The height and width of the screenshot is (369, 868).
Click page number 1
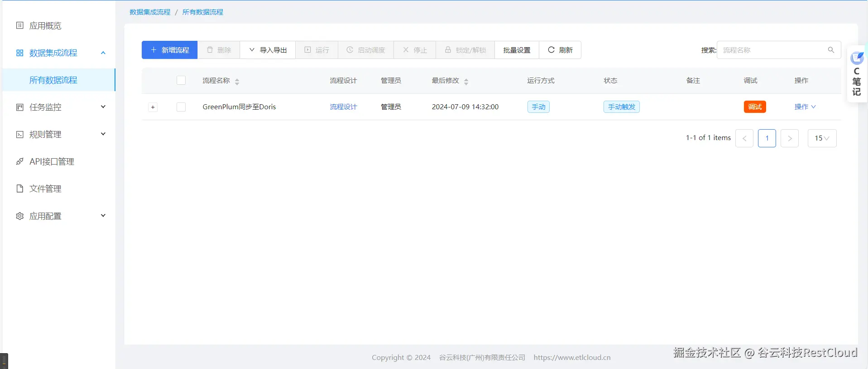point(767,138)
